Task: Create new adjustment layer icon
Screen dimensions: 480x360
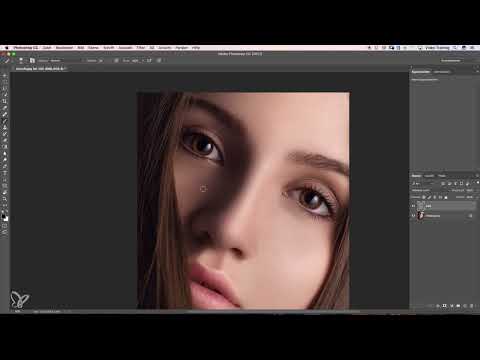Action: pyautogui.click(x=451, y=306)
